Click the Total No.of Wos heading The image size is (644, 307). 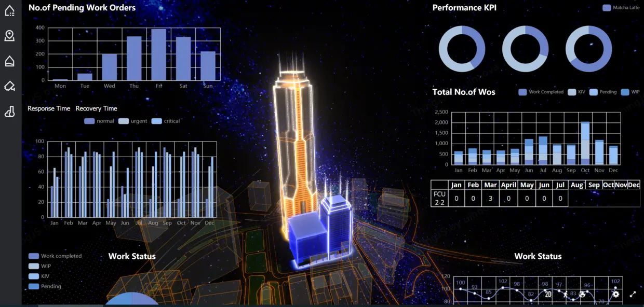[464, 92]
